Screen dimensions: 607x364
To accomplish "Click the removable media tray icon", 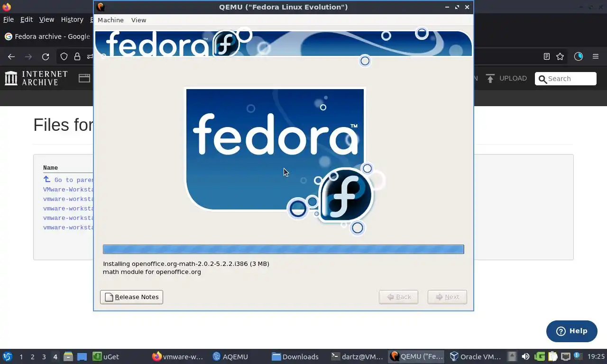I will point(512,356).
